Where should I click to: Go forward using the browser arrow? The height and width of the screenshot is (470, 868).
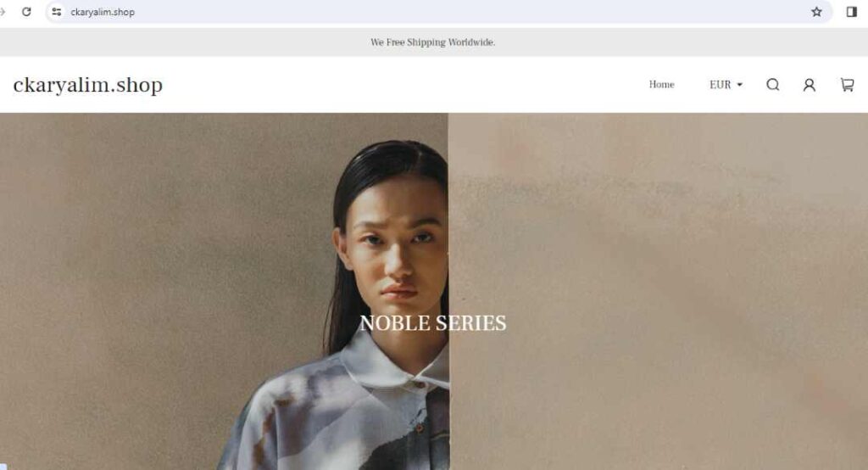click(3, 12)
